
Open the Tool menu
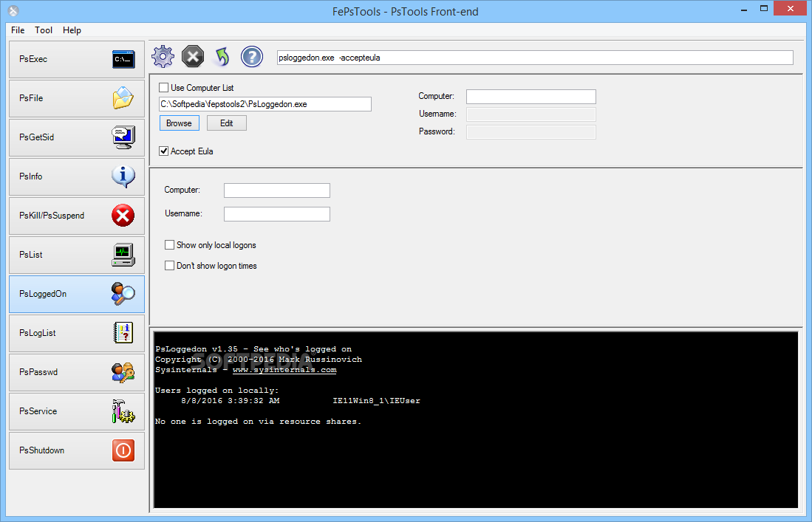pyautogui.click(x=44, y=30)
